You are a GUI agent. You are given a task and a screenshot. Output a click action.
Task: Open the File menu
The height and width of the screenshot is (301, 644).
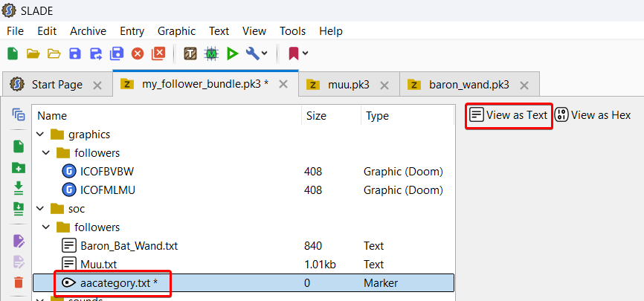coord(15,31)
